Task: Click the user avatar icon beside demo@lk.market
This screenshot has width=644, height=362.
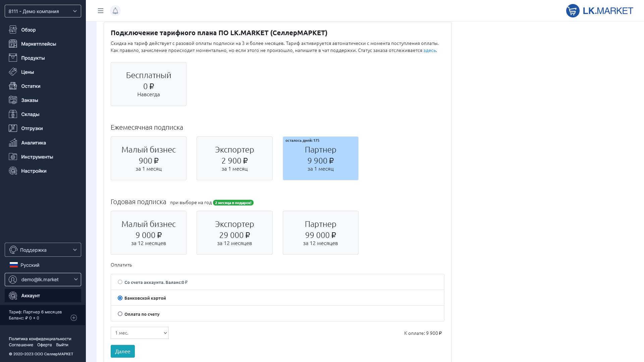Action: [13, 280]
